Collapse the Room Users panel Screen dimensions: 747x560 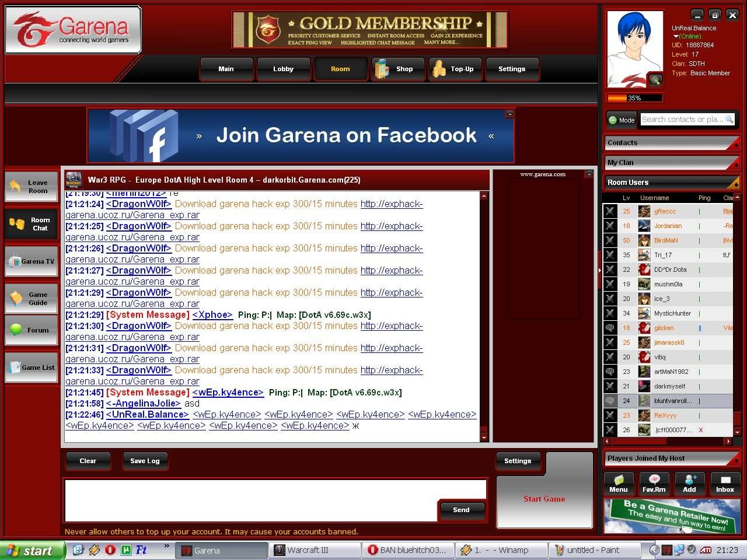click(x=672, y=183)
